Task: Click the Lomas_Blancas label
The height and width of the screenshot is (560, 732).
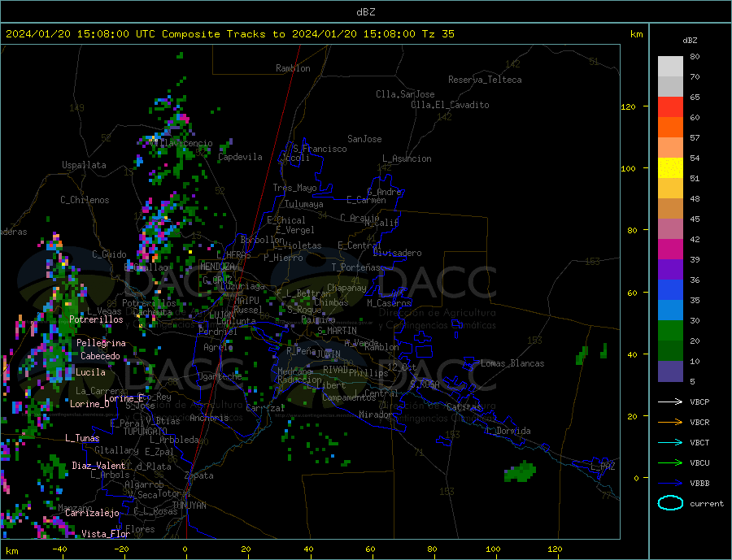Action: click(x=512, y=363)
